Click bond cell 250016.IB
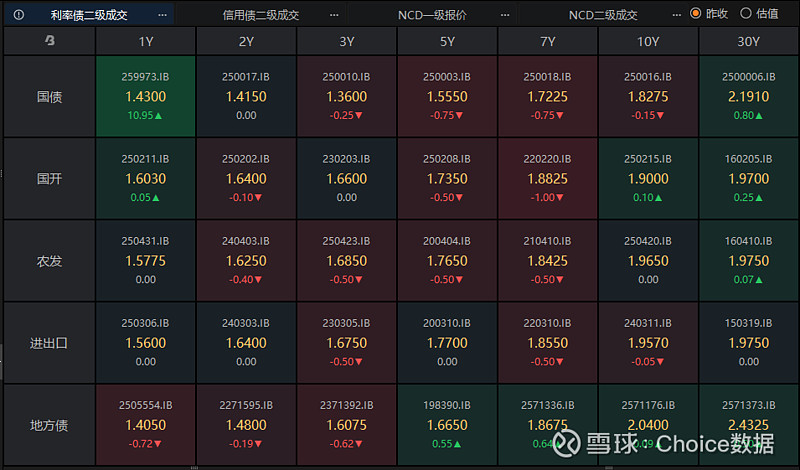This screenshot has width=800, height=470. pyautogui.click(x=648, y=96)
